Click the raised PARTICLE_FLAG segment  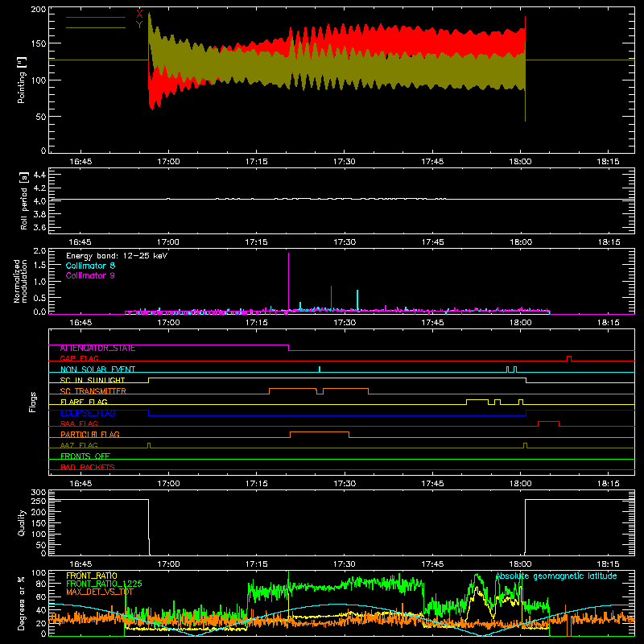tap(320, 435)
